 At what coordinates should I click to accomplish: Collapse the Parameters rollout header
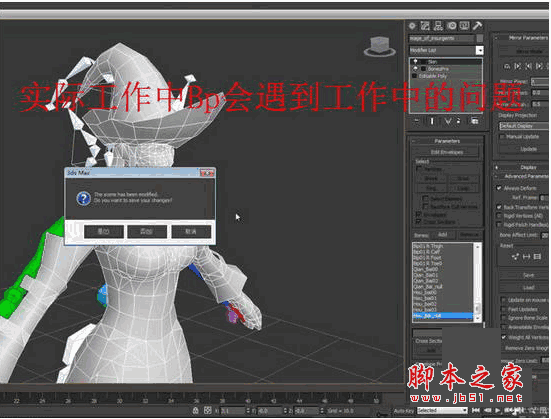pyautogui.click(x=447, y=141)
